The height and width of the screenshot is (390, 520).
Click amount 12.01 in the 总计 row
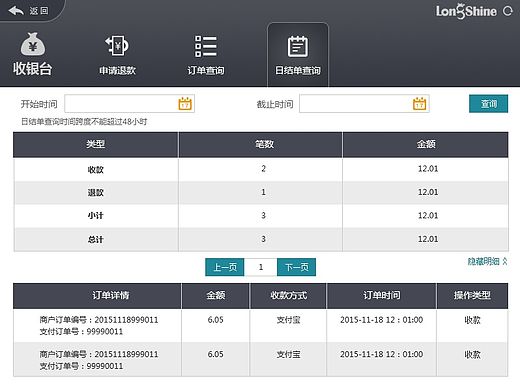pyautogui.click(x=428, y=239)
